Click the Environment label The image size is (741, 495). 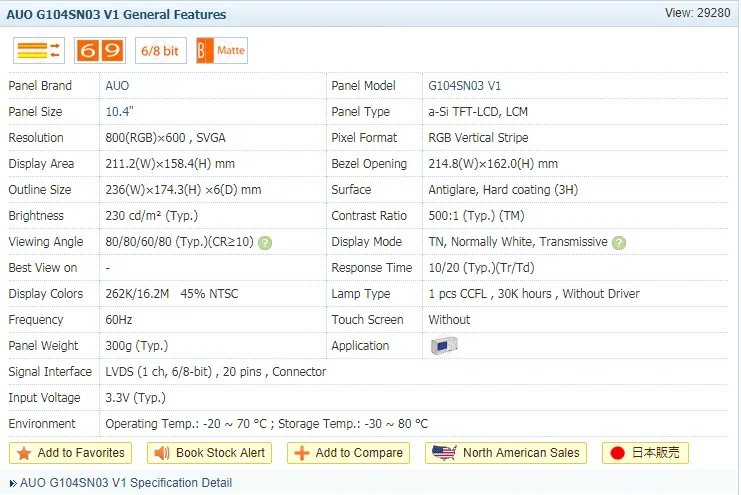pos(42,424)
